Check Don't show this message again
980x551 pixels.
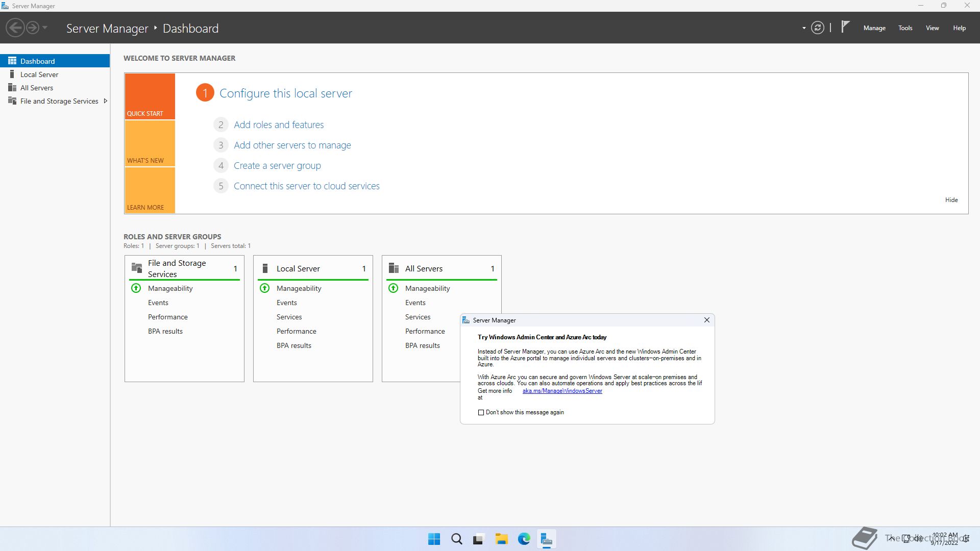coord(481,412)
